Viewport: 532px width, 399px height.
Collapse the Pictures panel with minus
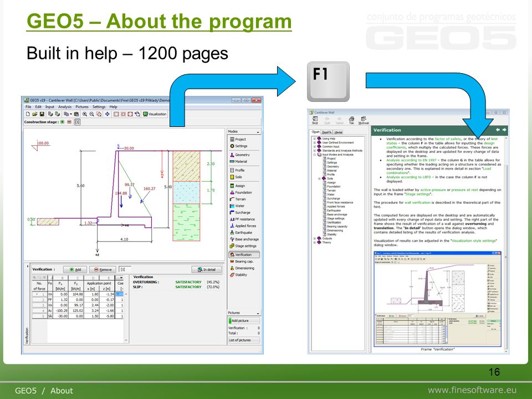(x=258, y=313)
